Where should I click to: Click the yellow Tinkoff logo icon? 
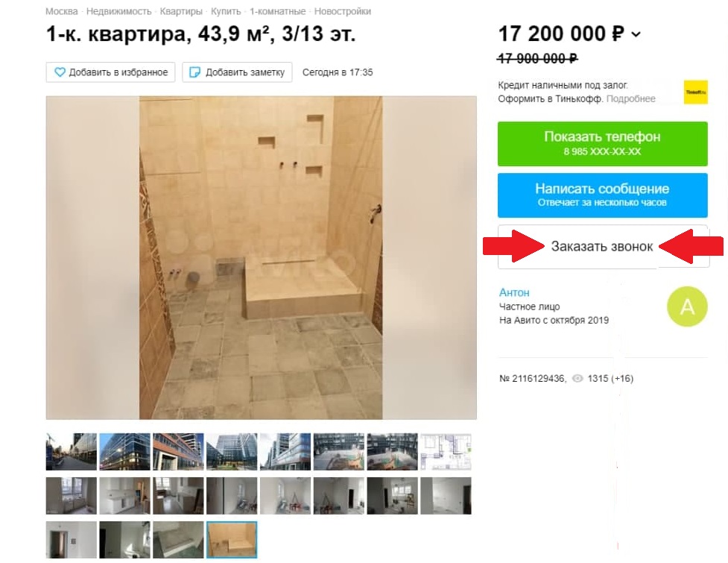tap(695, 92)
